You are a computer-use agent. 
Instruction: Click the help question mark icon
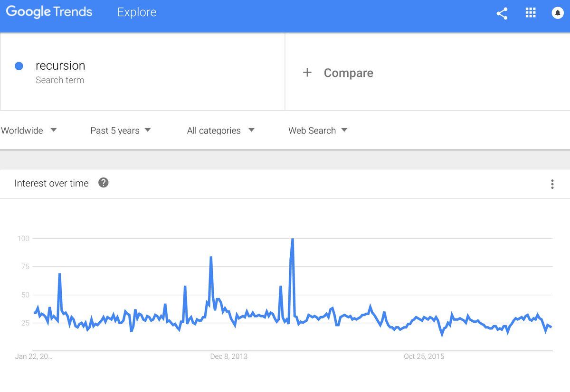[104, 183]
